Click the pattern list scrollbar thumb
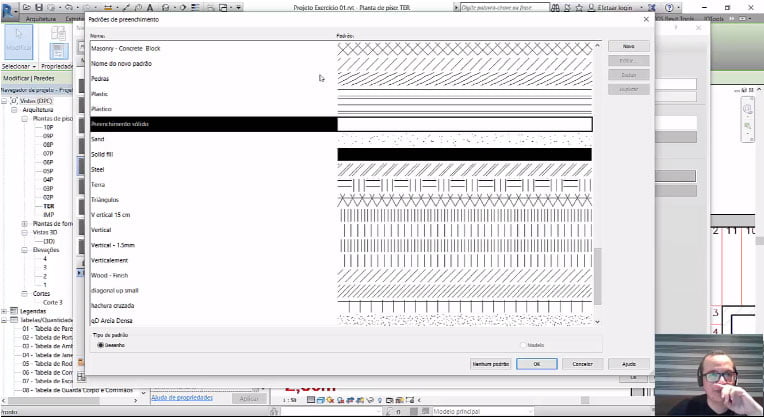764x417 pixels. point(597,276)
